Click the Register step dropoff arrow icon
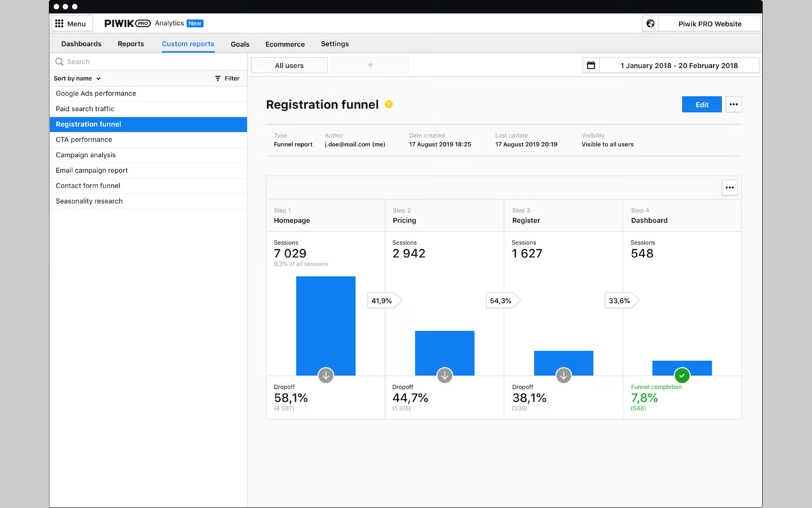 pos(564,375)
